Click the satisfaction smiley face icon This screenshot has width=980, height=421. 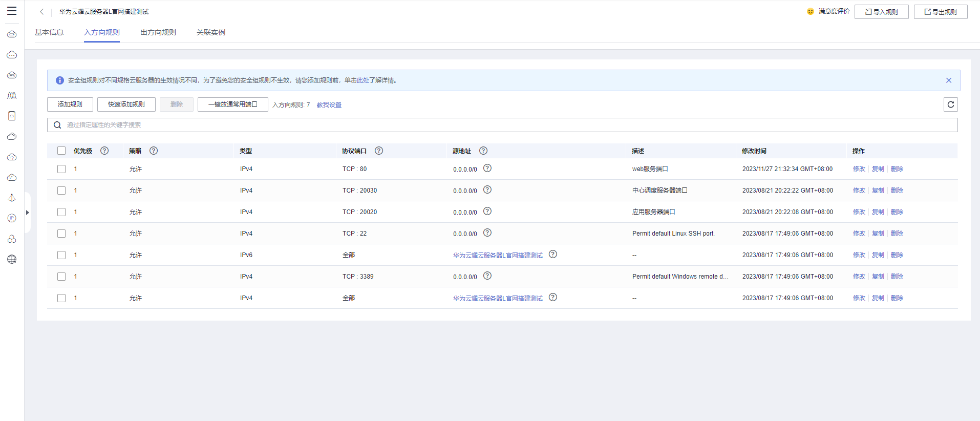pyautogui.click(x=811, y=11)
